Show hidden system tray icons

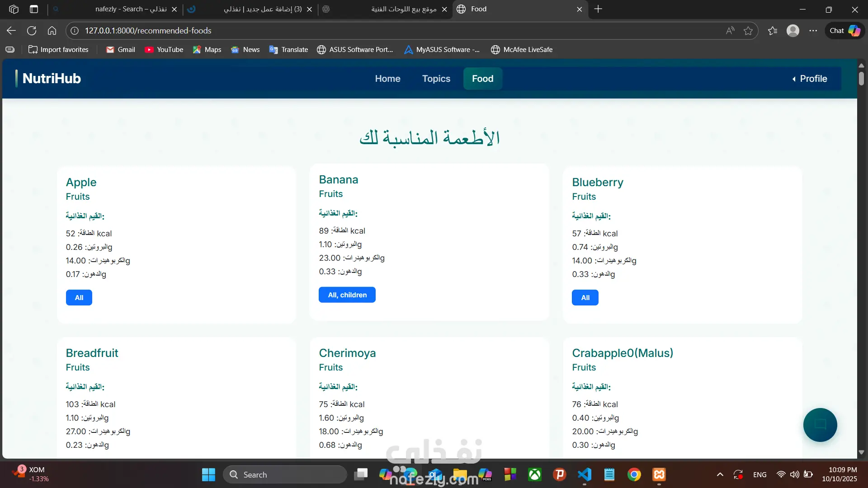pos(720,474)
